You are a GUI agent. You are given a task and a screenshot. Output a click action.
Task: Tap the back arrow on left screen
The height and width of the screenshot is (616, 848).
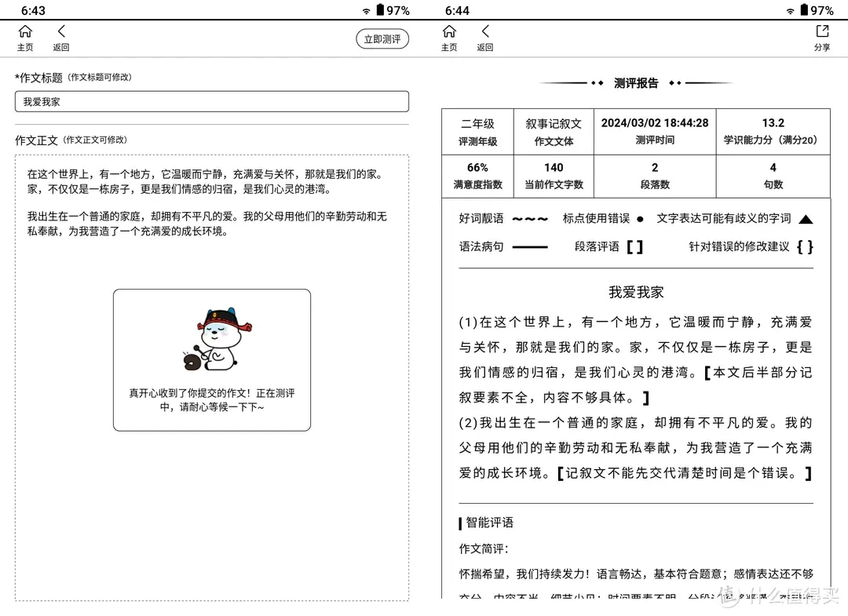pos(61,31)
